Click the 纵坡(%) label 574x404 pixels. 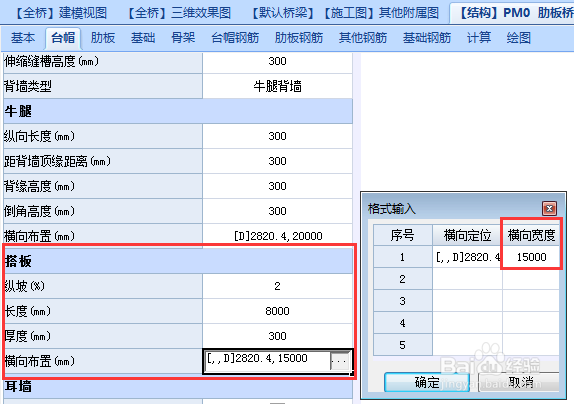pyautogui.click(x=24, y=286)
